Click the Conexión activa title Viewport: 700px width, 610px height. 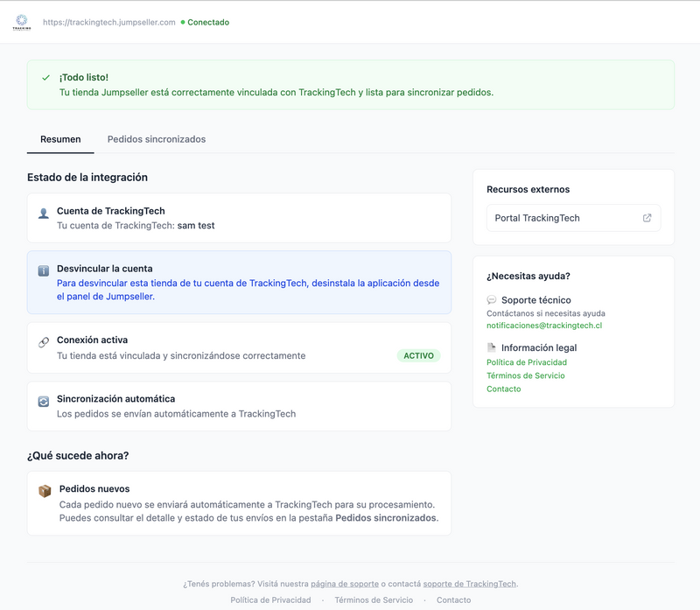point(92,340)
